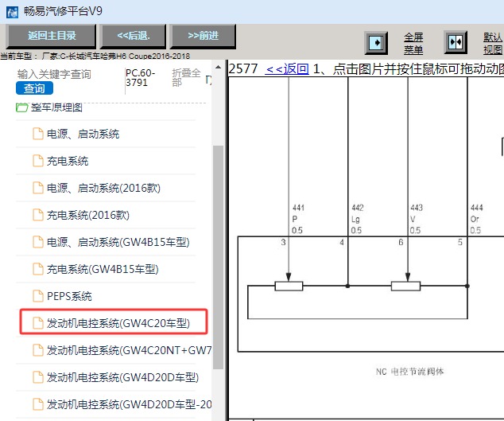504x421 pixels.
Task: Click the wire label 441 P 0.5
Action: click(x=298, y=219)
